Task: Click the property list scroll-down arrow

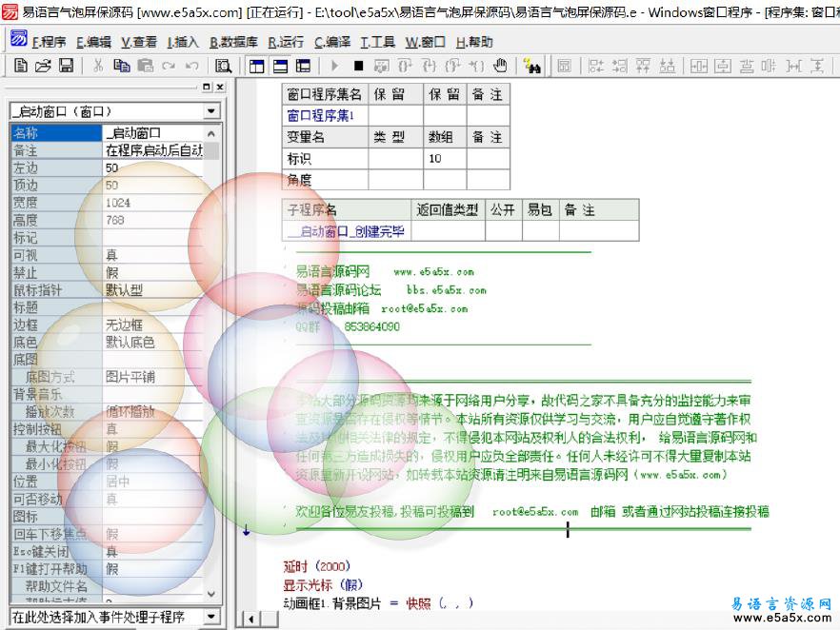Action: click(x=211, y=594)
